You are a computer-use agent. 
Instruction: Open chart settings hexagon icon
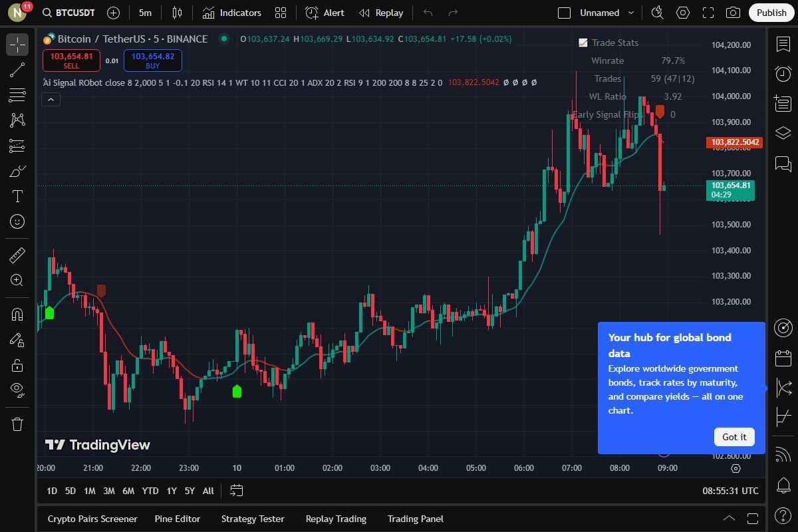point(683,13)
